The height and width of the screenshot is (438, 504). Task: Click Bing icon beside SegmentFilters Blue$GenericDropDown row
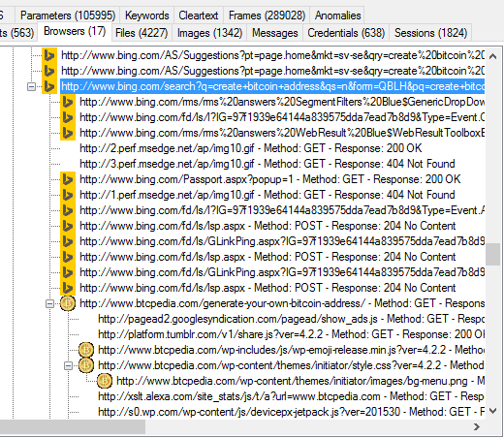(x=68, y=102)
